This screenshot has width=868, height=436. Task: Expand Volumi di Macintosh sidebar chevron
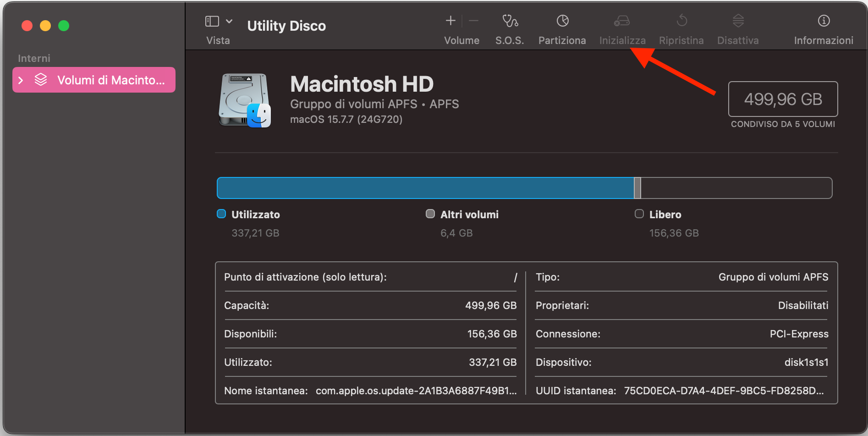click(x=21, y=80)
